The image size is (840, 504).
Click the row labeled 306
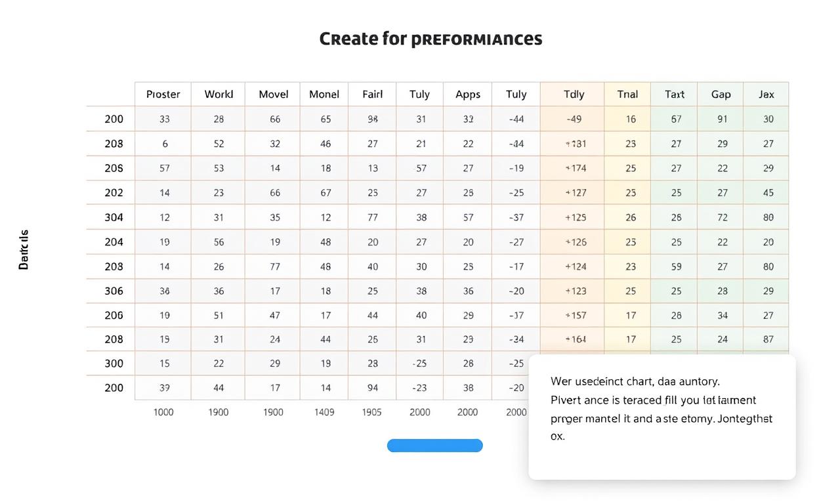click(114, 291)
